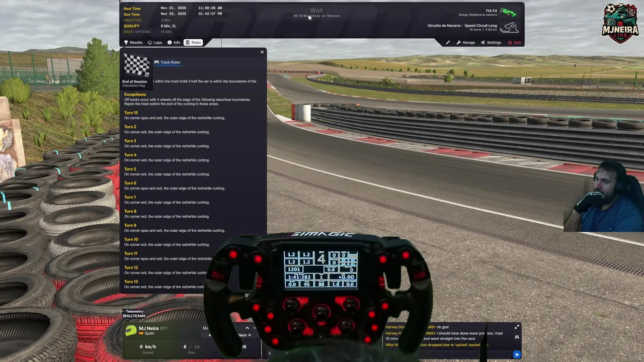Click the Real Time label
Viewport: 644px width, 362px height.
(132, 9)
